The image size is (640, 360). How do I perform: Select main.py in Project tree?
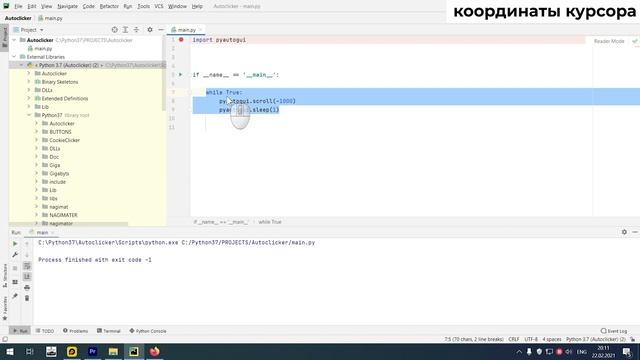[x=40, y=49]
